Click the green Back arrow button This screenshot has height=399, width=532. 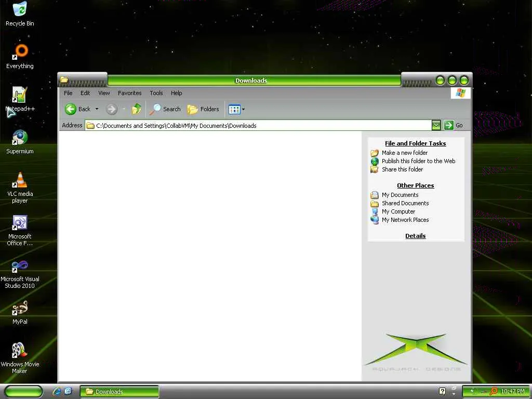tap(71, 109)
